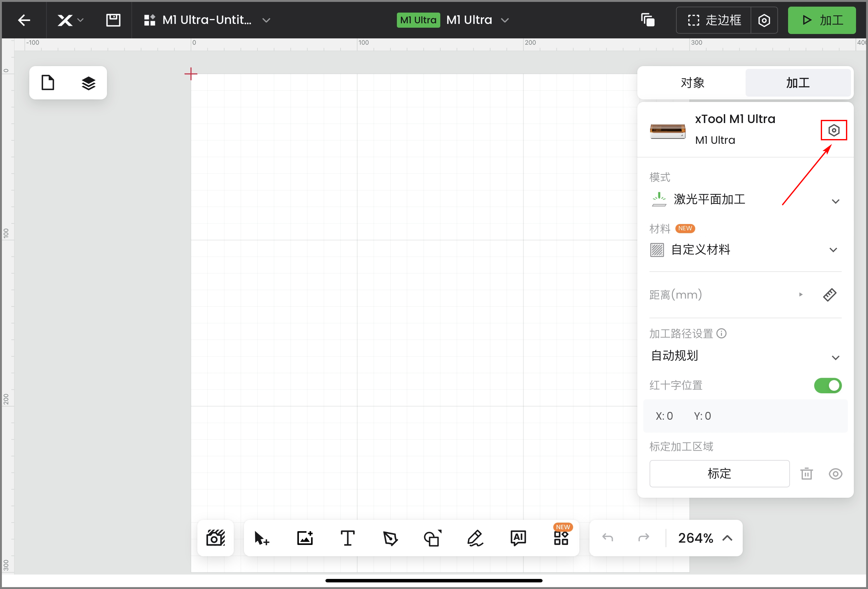Viewport: 868px width, 589px height.
Task: Click the X: 0 coordinate value
Action: [664, 416]
